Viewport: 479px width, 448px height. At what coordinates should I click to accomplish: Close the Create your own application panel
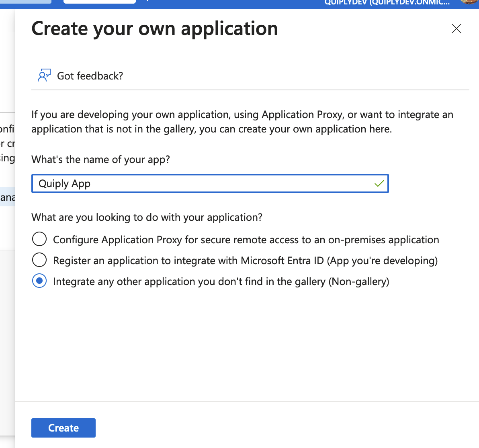(x=456, y=29)
